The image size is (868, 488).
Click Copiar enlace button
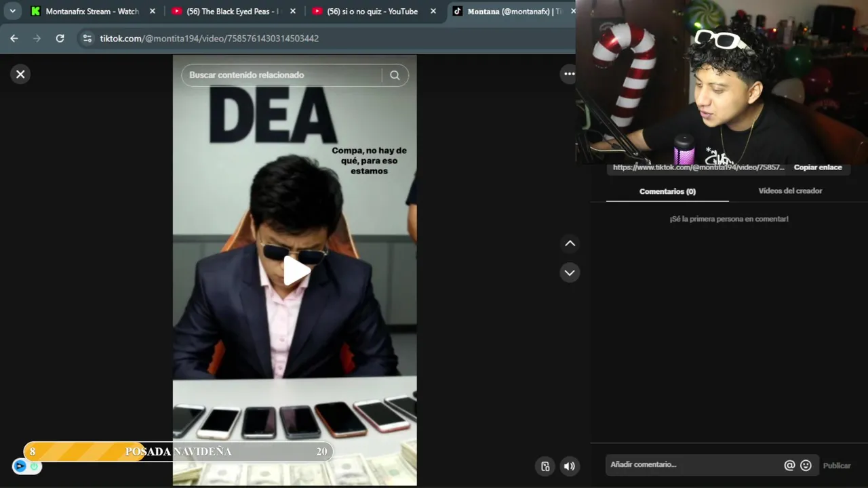(818, 167)
